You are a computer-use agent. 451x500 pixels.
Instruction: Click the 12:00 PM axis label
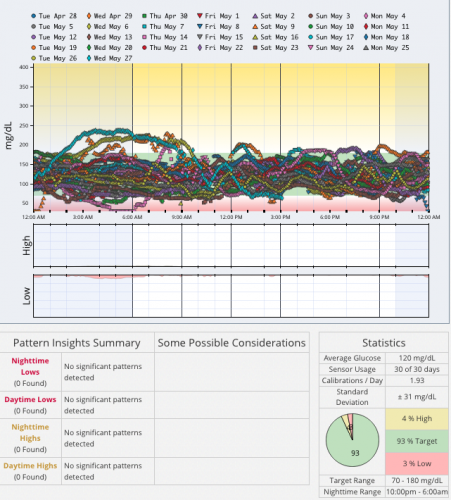[231, 217]
